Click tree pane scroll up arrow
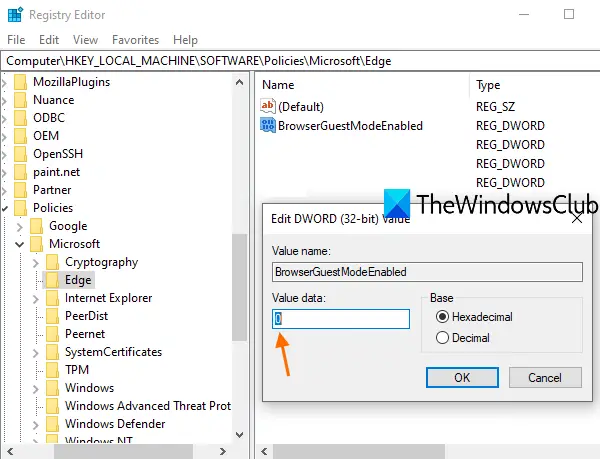The width and height of the screenshot is (600, 459). click(240, 82)
